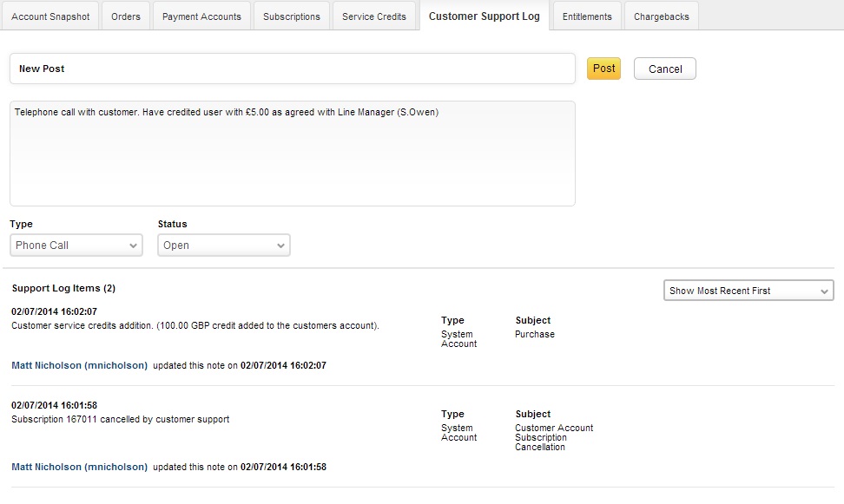Open the Account Snapshot tab

50,16
